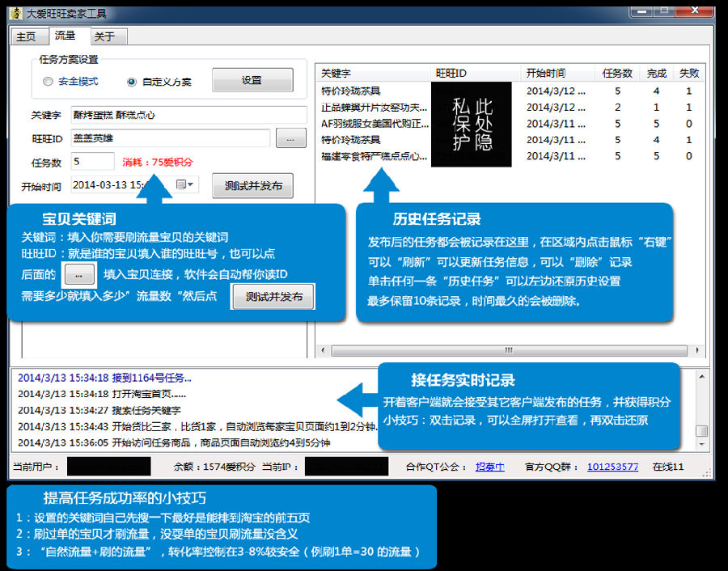Open the 招募中 link
This screenshot has width=728, height=571.
tap(489, 467)
